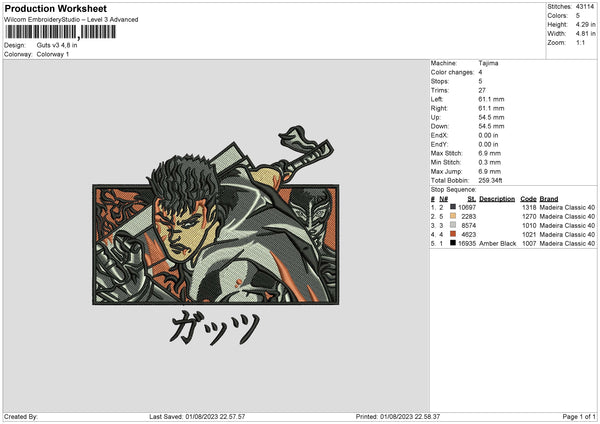Click 'Madeira Classic 40' in row 1
Viewport: 600px width, 424px height.
coord(567,207)
